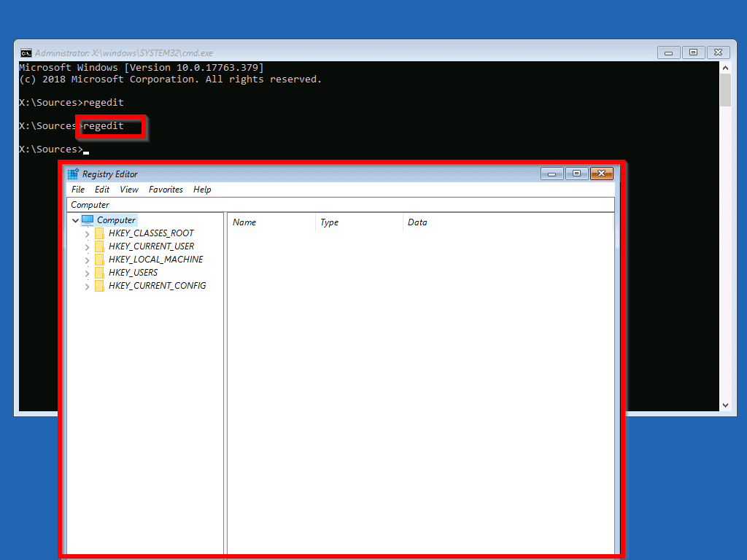
Task: Click the cmd.exe vertical scrollbar thumb
Action: [726, 87]
